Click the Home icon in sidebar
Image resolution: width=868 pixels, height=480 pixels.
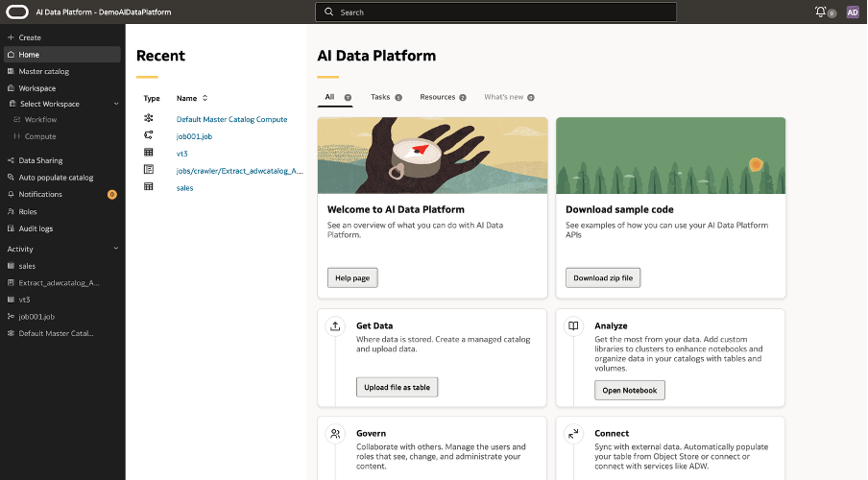tap(11, 55)
